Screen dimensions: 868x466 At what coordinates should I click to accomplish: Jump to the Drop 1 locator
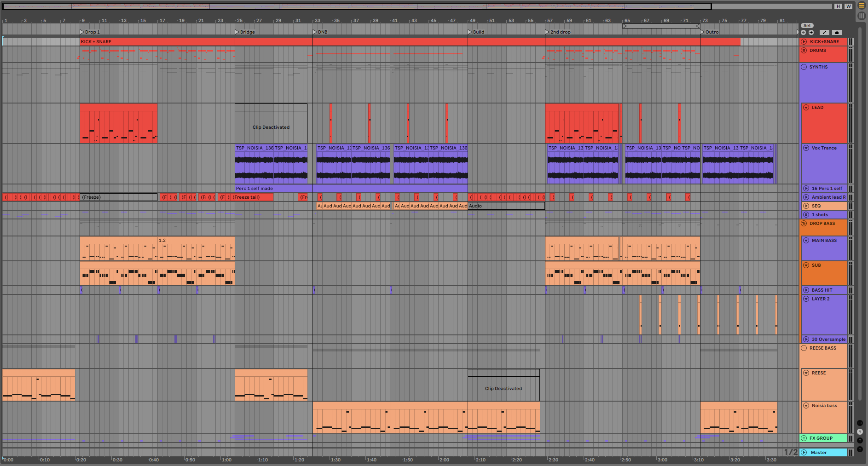[90, 32]
